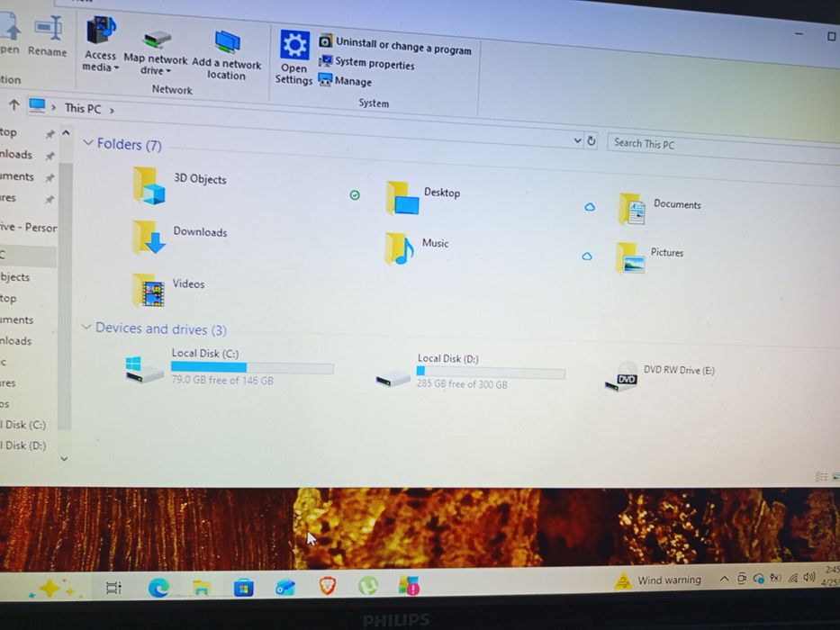Open the Access media dropdown
840x630 pixels.
click(100, 44)
